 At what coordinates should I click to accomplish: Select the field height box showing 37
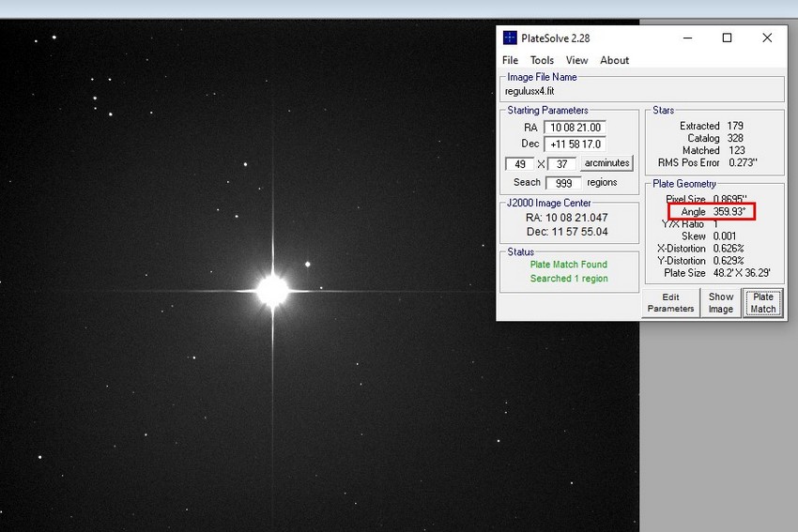tap(561, 164)
